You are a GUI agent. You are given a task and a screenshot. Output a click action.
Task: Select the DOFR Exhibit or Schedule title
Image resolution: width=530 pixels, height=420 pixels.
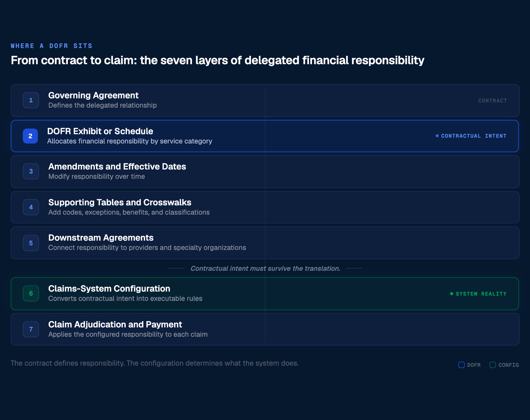100,131
